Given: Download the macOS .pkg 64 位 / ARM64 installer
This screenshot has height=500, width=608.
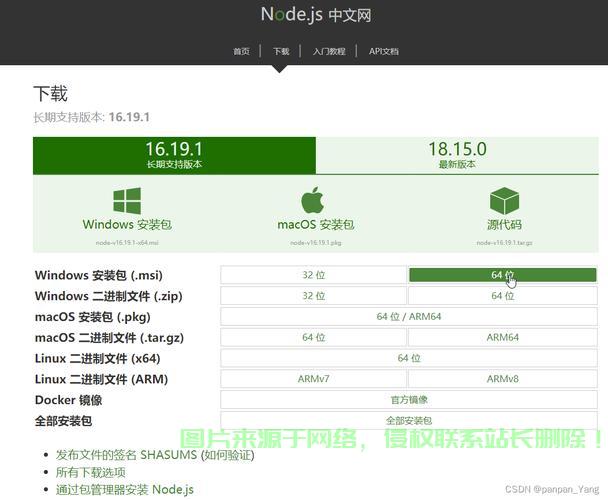Looking at the screenshot, I should (x=408, y=317).
